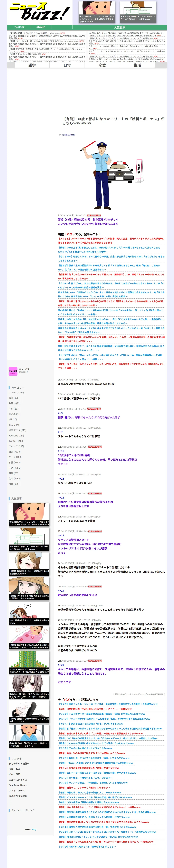
Task: Open sidebar thumbnail 看護師の嫁(26)と結婚
Action: pyautogui.click(x=29, y=564)
